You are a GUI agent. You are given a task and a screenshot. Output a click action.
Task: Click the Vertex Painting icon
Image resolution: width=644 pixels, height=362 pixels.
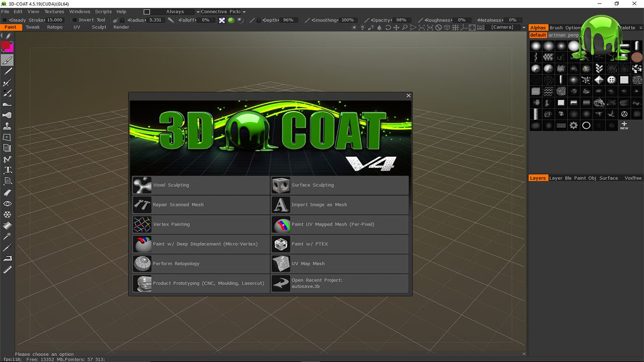(142, 224)
